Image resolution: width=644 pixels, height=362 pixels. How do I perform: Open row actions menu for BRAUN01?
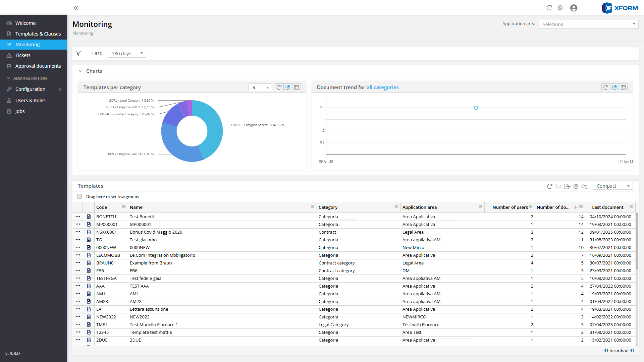coord(78,263)
